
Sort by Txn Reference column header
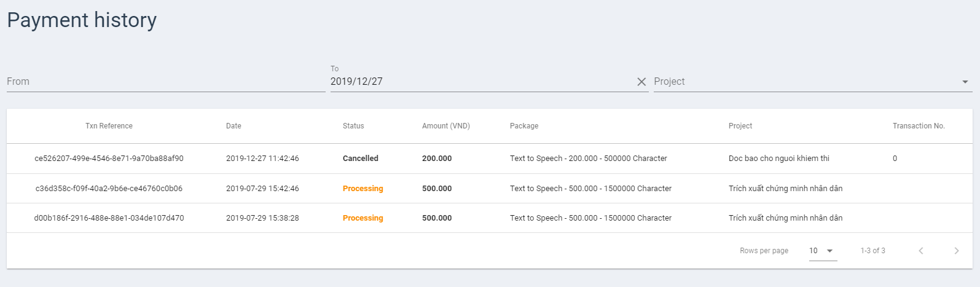click(109, 126)
